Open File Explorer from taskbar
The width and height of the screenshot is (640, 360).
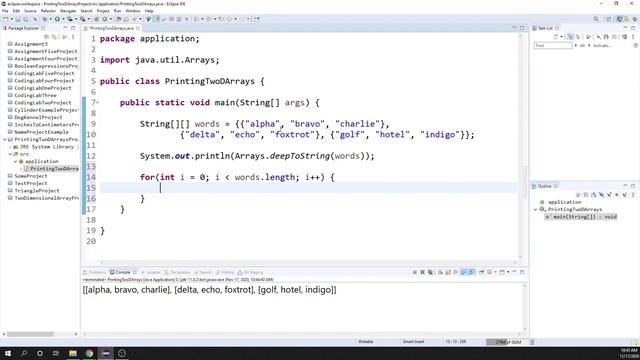click(73, 353)
